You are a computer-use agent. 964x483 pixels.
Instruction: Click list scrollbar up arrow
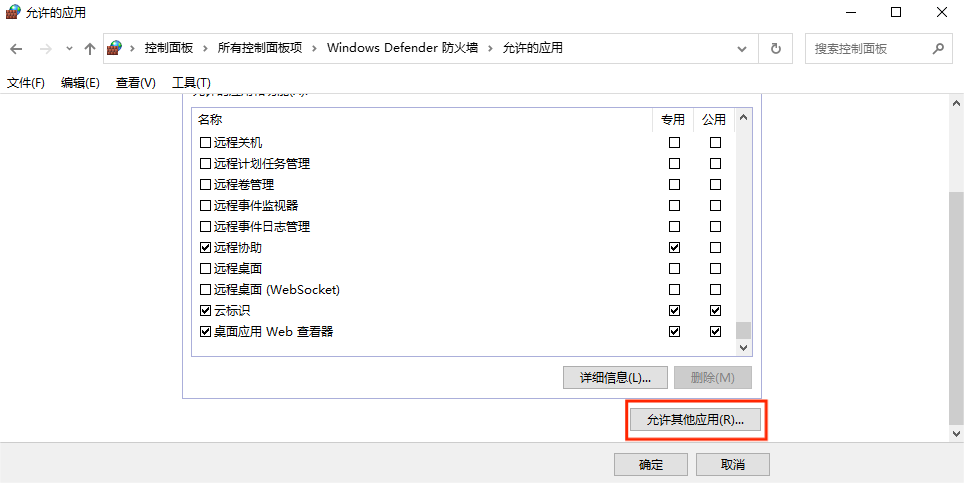[743, 117]
